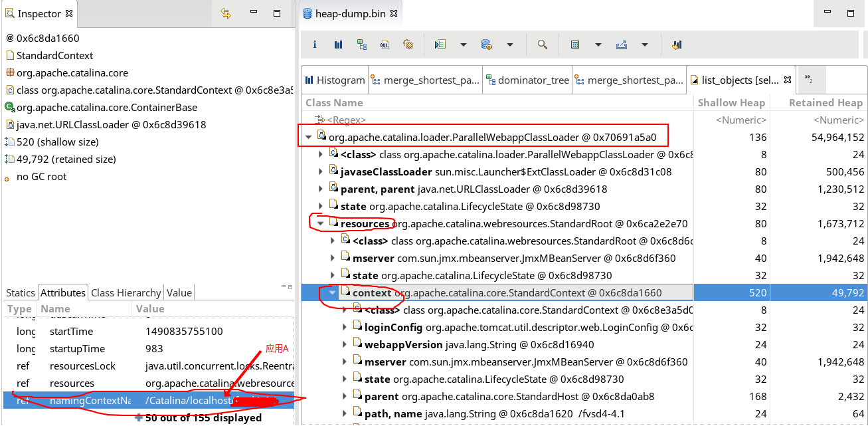Select the Statics tab in Inspector

pos(20,292)
